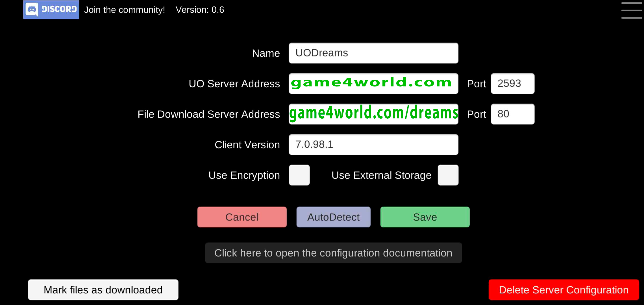Screen dimensions: 644x305
Task: Click the File Download Server Address field
Action: coord(373,114)
